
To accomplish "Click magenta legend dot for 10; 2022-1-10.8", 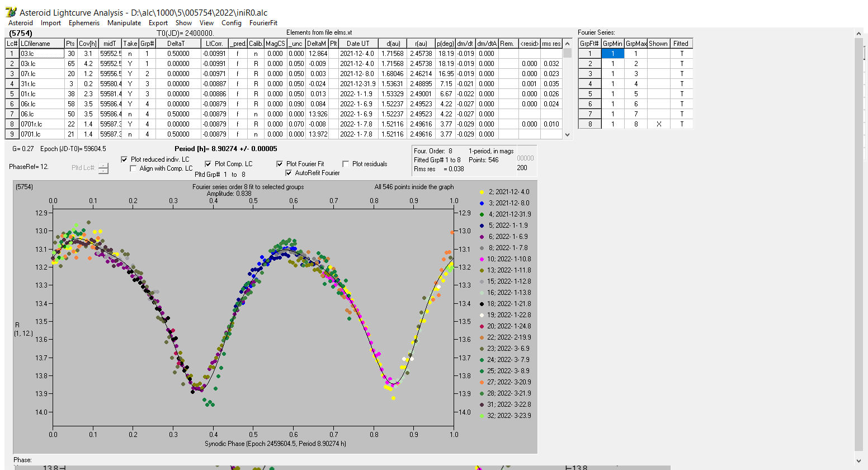I will point(482,259).
